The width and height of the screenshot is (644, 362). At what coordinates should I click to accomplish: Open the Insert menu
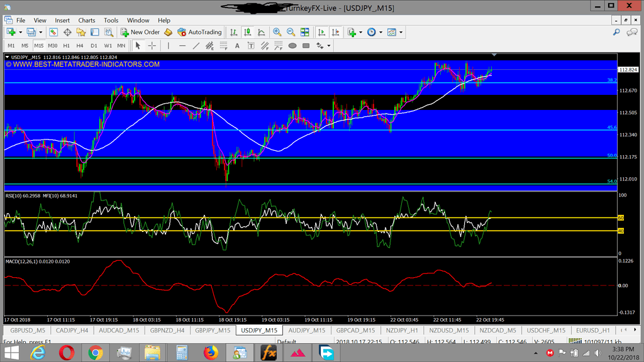point(62,20)
